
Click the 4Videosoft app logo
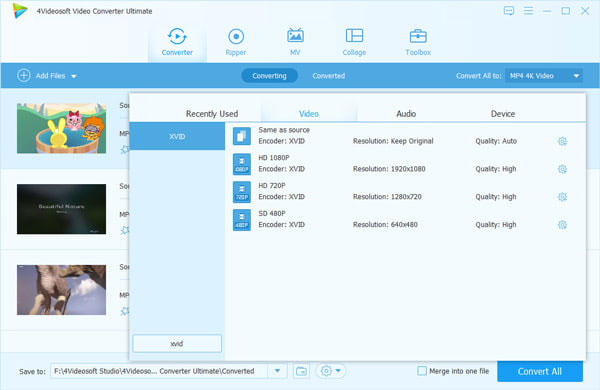[x=20, y=11]
